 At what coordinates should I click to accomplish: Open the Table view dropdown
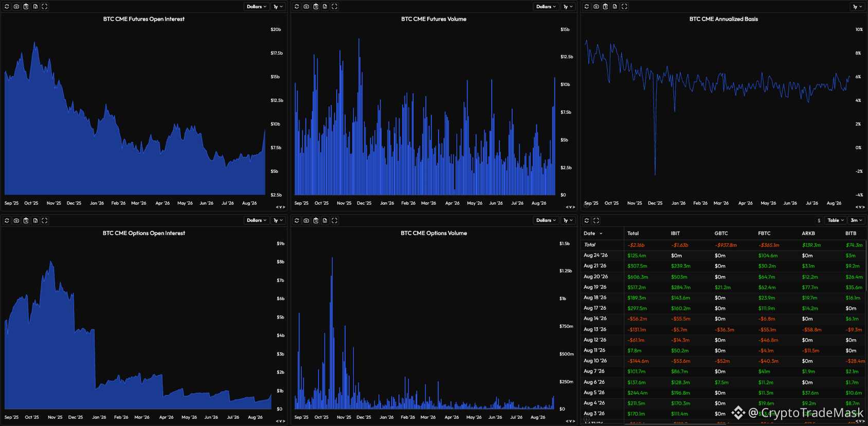[836, 221]
